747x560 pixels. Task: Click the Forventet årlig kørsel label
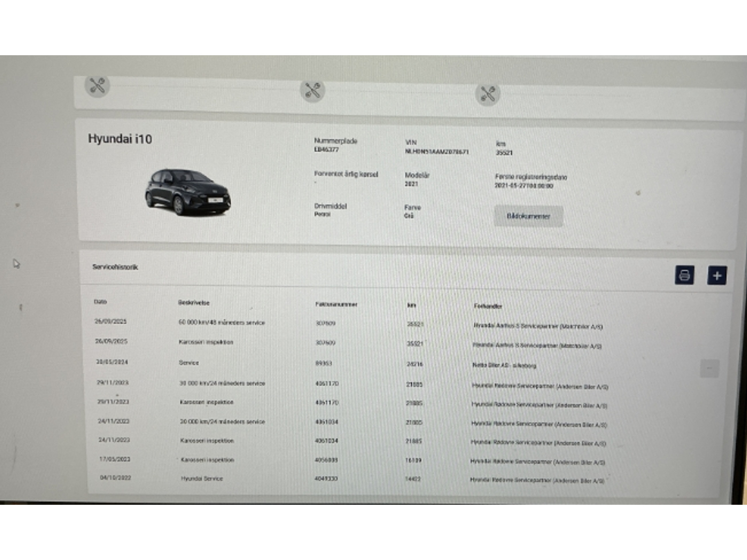click(x=346, y=174)
